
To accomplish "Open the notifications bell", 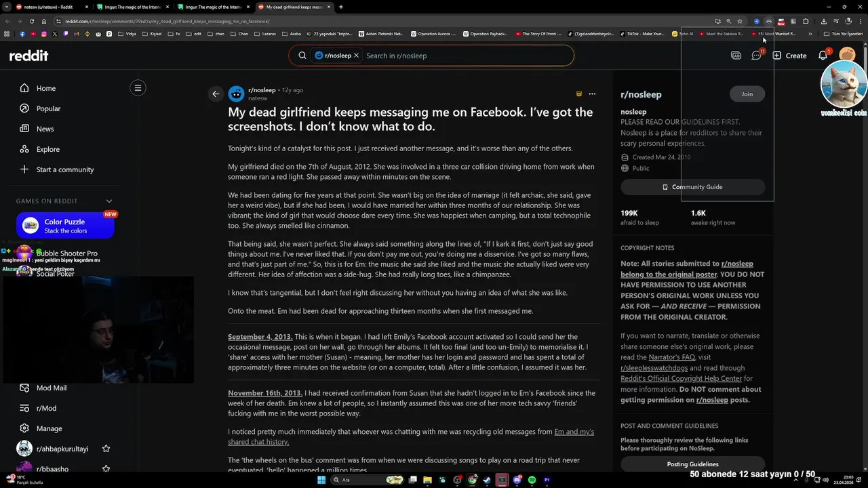I will pos(823,56).
